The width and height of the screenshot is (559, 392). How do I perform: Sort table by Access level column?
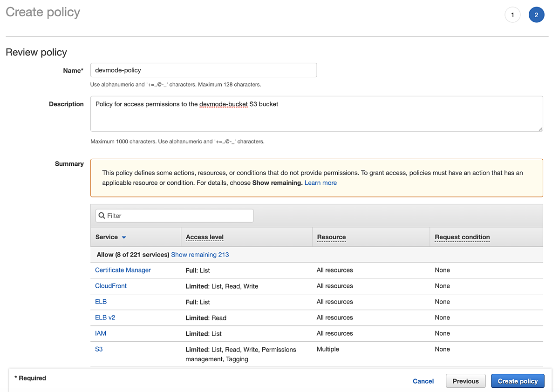205,237
